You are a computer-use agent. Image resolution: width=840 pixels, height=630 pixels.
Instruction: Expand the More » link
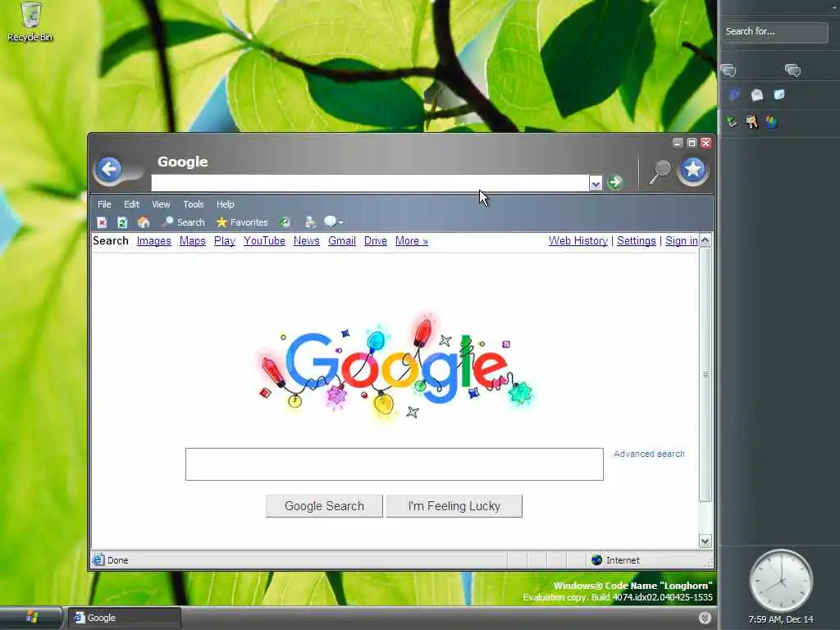[412, 241]
